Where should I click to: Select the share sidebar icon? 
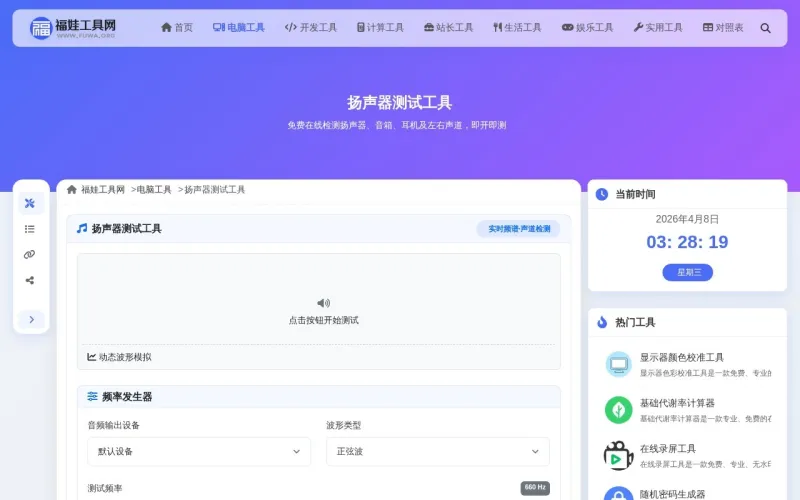pos(30,280)
